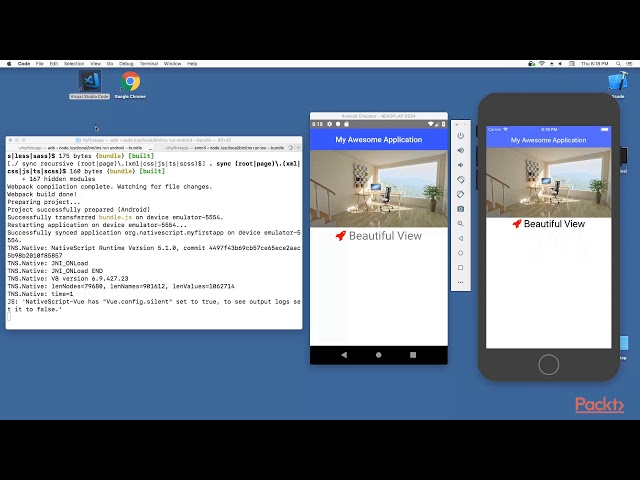The image size is (640, 480).
Task: Open the Edit menu
Action: [54, 64]
